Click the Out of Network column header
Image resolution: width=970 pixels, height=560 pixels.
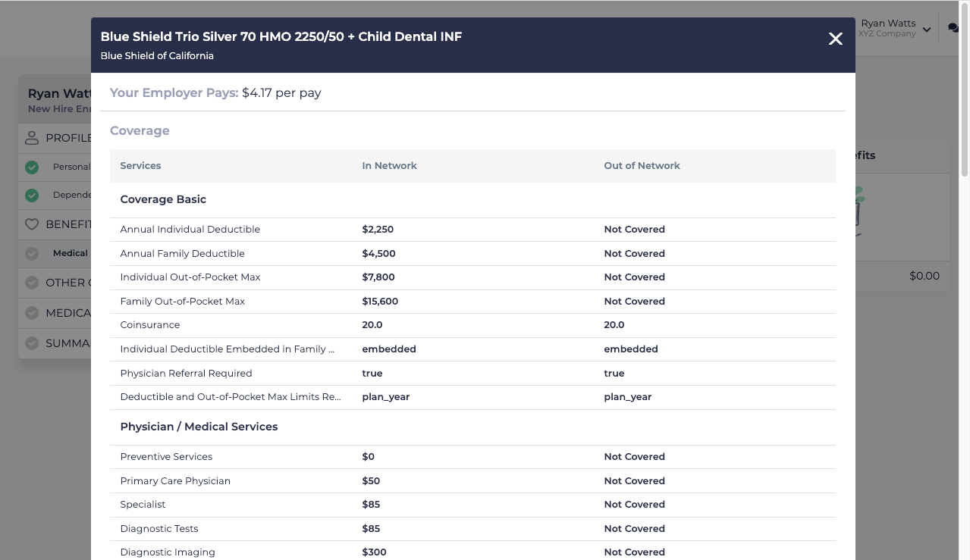click(x=642, y=165)
